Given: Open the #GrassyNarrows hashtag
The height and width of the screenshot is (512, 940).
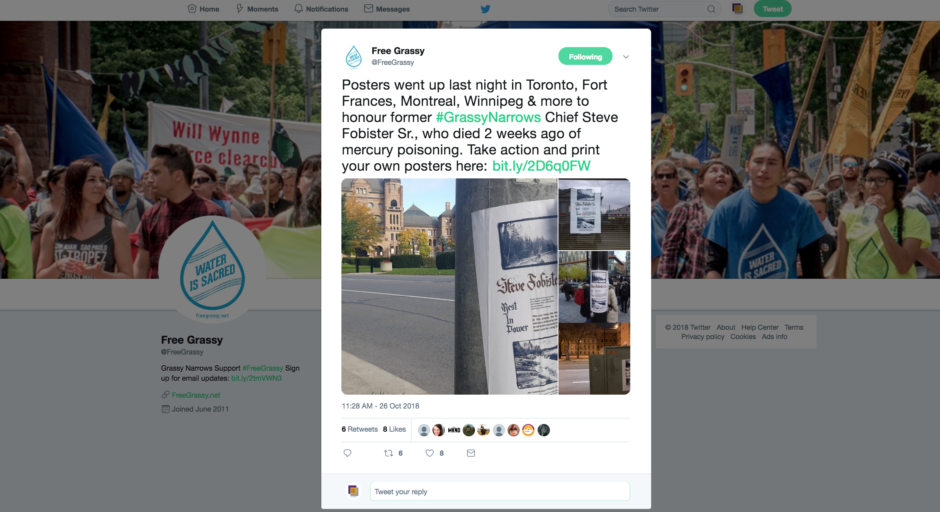Looking at the screenshot, I should pos(488,118).
